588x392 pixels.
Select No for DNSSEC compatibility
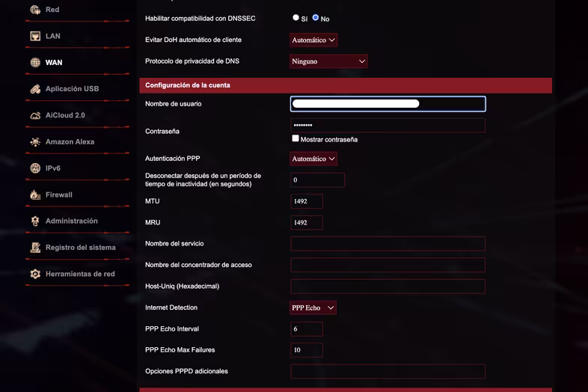[316, 18]
